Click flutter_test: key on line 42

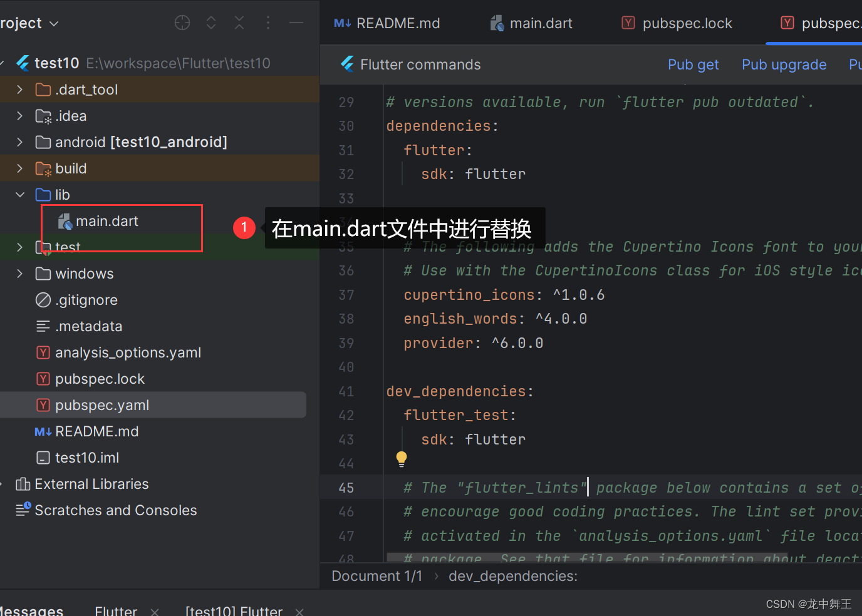coord(460,415)
